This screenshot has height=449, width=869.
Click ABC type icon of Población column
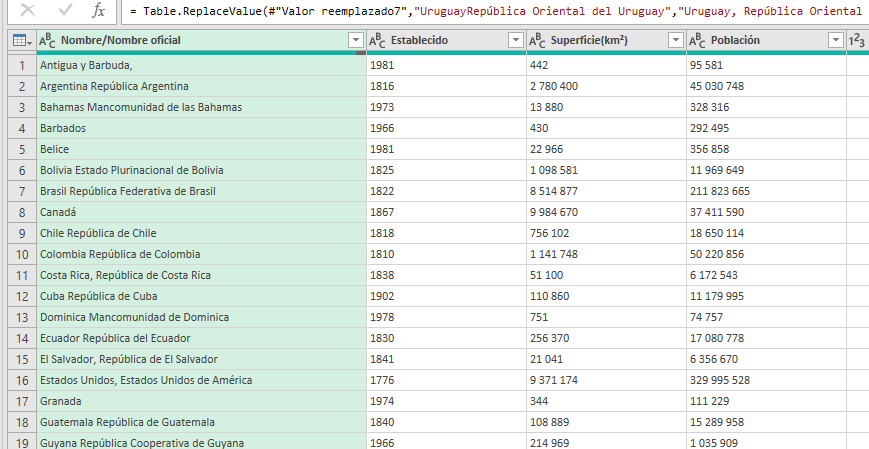click(x=698, y=40)
